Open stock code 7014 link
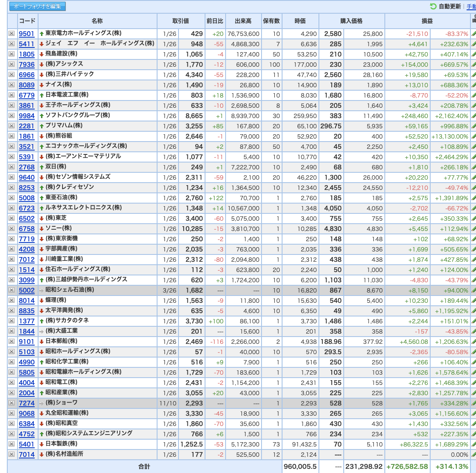Image resolution: width=476 pixels, height=473 pixels. tap(27, 455)
